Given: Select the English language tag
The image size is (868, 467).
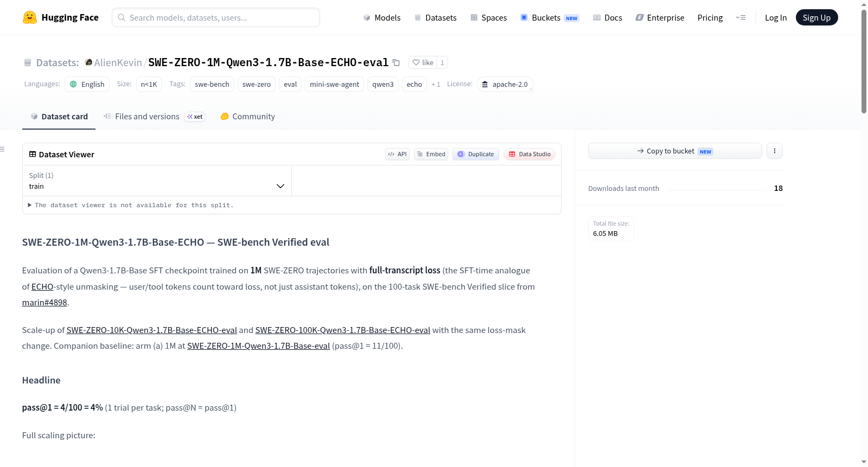Looking at the screenshot, I should pyautogui.click(x=87, y=84).
